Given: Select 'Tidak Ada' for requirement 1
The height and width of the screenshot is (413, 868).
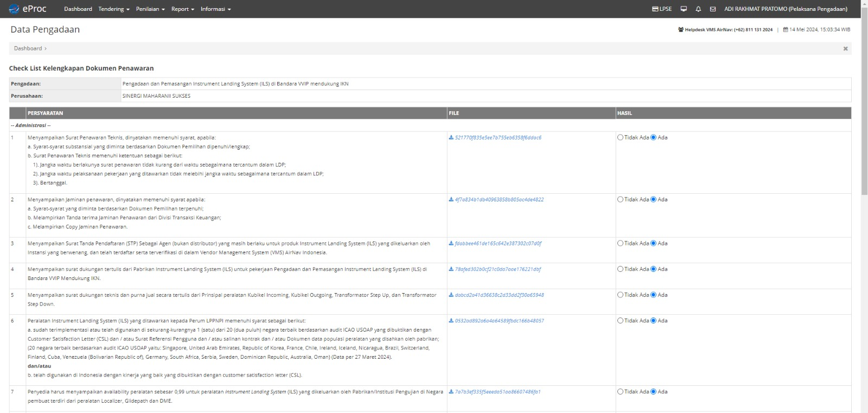Looking at the screenshot, I should click(620, 138).
